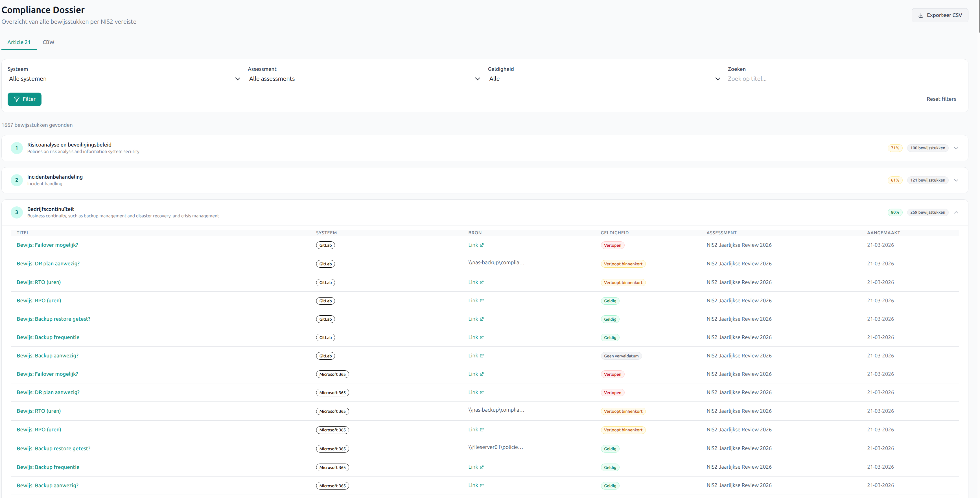
Task: Collapse the Bedrijfscontinuïteit section chevron
Action: click(x=956, y=212)
